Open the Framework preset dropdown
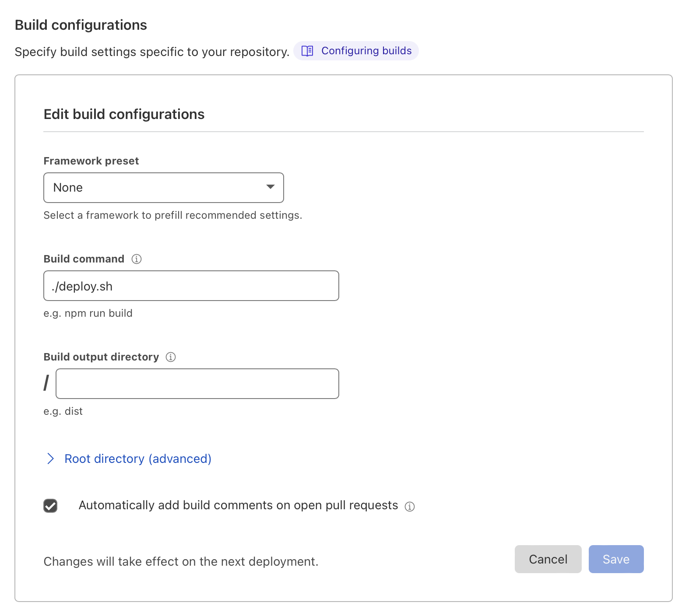Viewport: 696px width, 616px height. click(x=163, y=188)
